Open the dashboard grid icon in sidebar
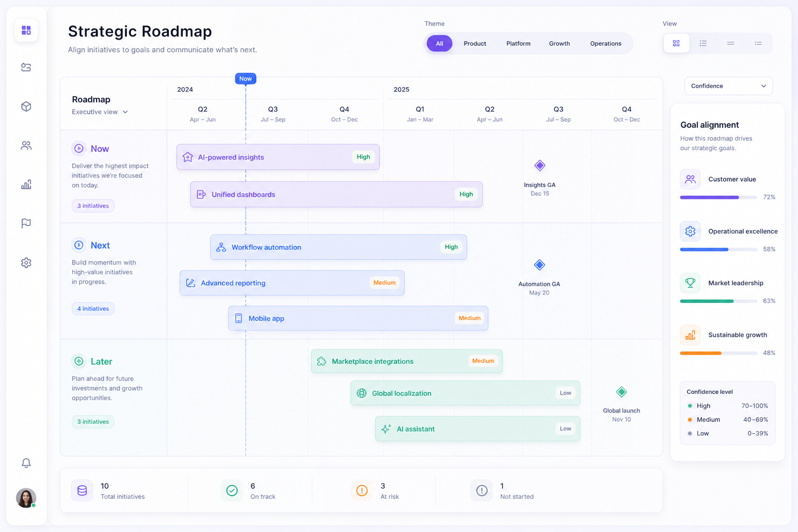This screenshot has height=532, width=798. point(26,30)
